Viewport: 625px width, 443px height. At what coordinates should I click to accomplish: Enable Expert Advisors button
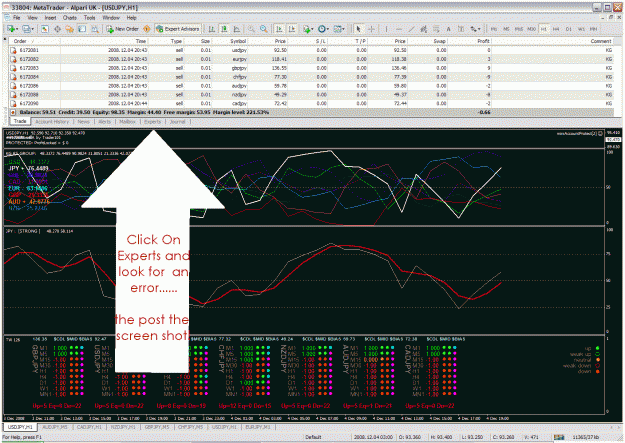click(177, 29)
